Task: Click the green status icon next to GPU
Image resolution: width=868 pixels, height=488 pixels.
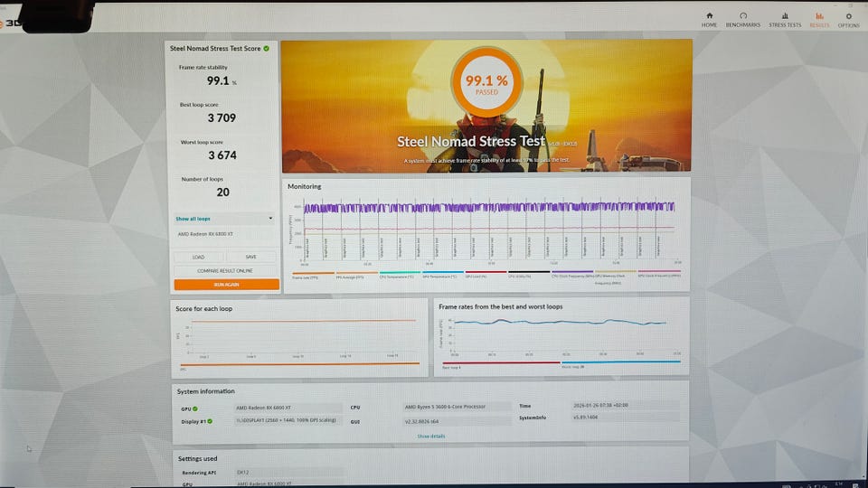Action: 195,408
